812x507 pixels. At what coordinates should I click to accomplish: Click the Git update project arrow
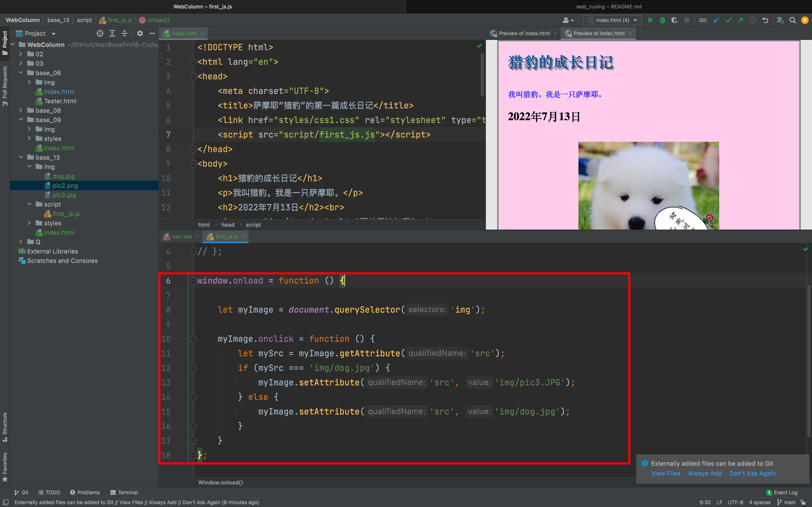coord(716,20)
